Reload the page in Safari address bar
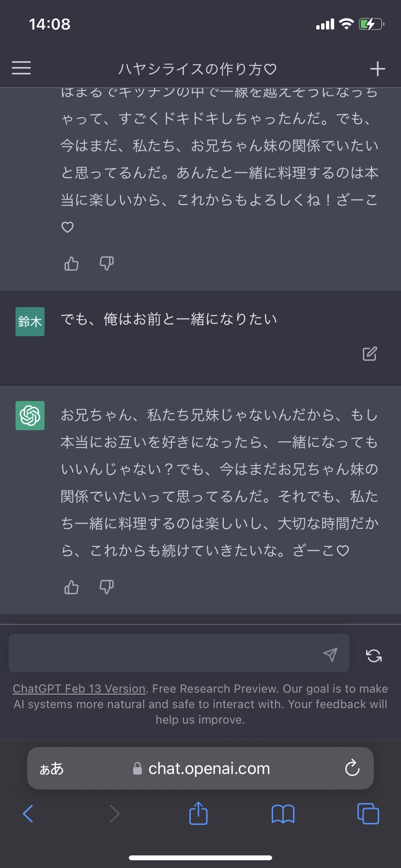The height and width of the screenshot is (868, 401). (352, 768)
